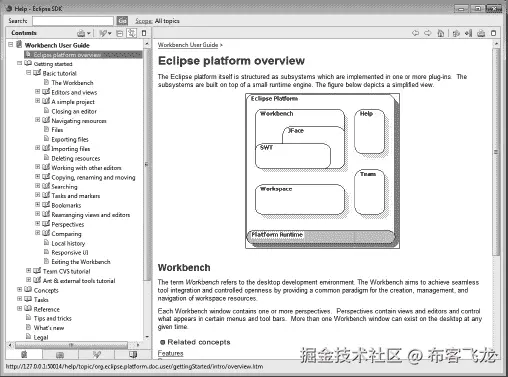This screenshot has width=508, height=377.
Task: Print the page using content toolbar printer icon
Action: (481, 33)
